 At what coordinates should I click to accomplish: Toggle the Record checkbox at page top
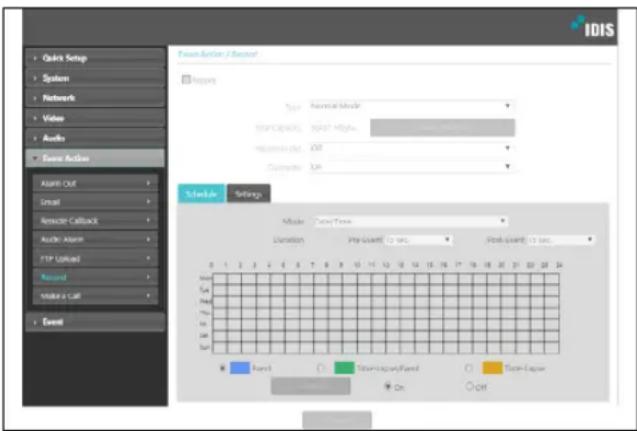[186, 80]
